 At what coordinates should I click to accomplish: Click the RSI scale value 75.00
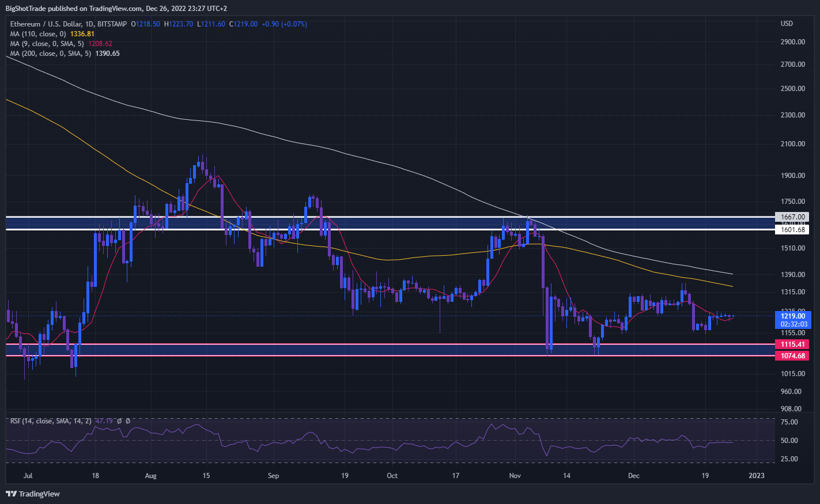tap(789, 422)
